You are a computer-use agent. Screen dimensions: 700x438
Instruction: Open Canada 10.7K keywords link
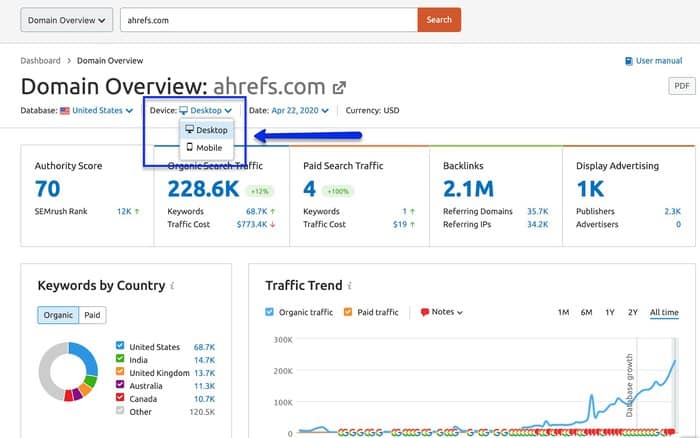pyautogui.click(x=204, y=399)
